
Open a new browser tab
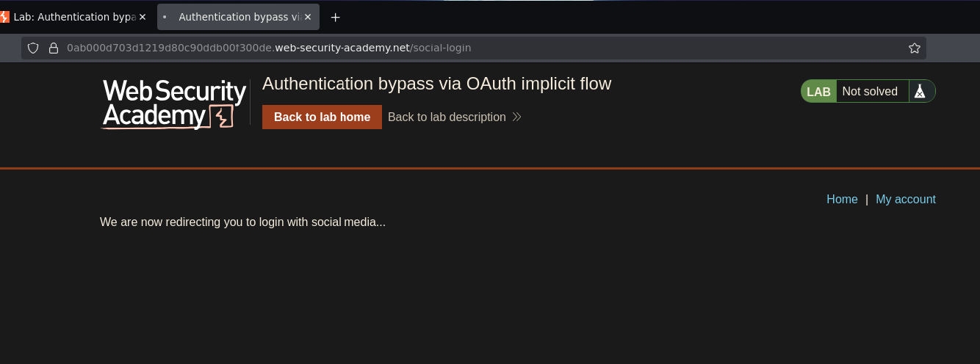point(335,17)
